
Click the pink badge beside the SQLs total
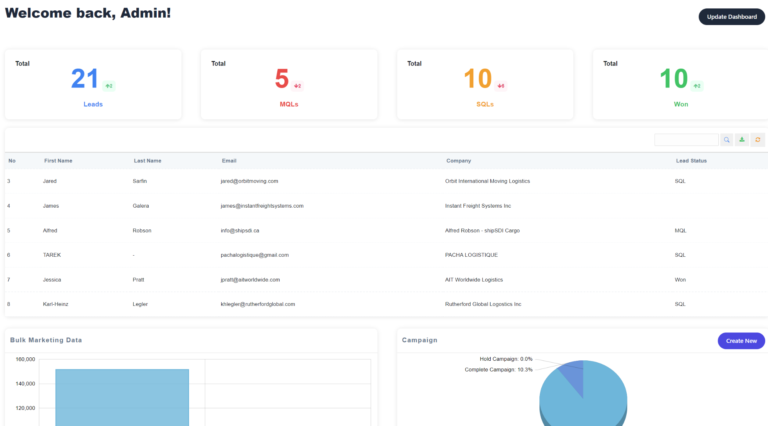(501, 86)
